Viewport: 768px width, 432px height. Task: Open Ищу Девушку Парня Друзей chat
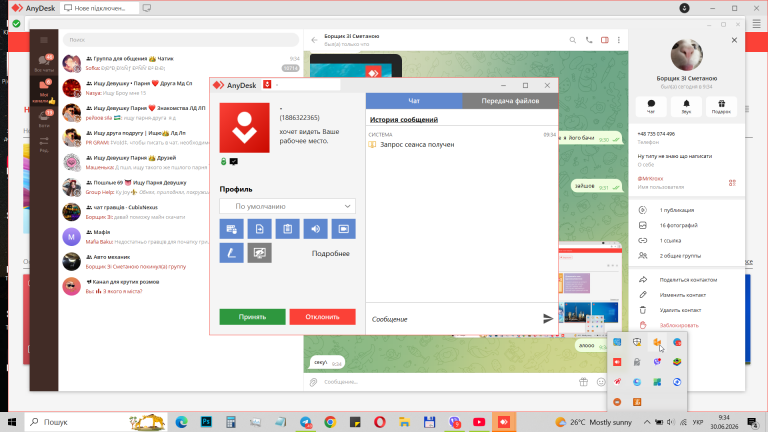point(134,163)
